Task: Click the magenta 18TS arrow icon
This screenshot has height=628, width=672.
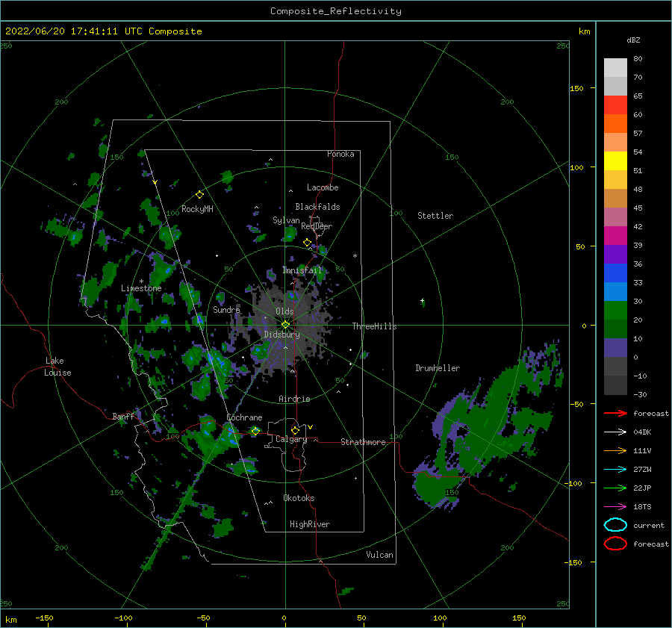Action: (x=615, y=507)
